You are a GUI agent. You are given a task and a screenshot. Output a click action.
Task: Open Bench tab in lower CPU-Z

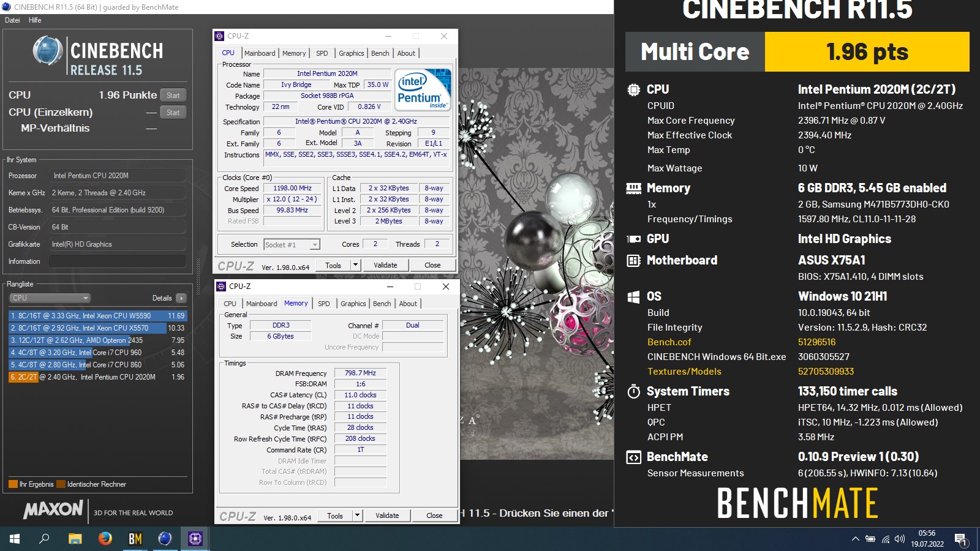[x=382, y=304]
